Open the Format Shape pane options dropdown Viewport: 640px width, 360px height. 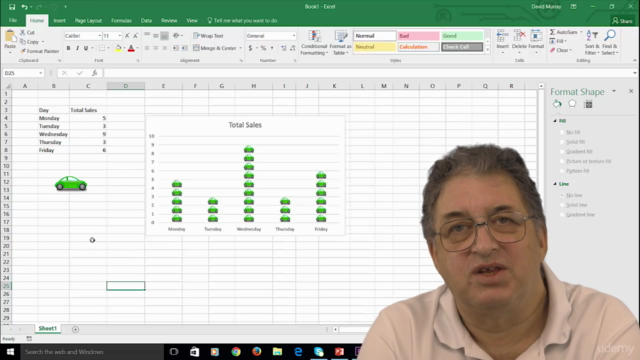pos(614,91)
